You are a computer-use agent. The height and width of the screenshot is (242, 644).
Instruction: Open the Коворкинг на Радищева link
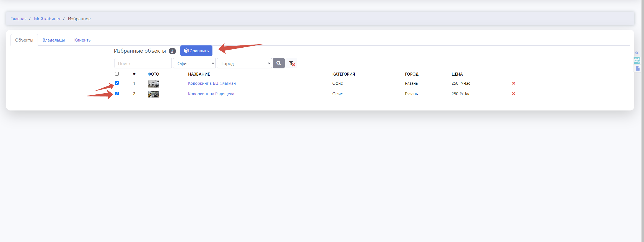(211, 94)
